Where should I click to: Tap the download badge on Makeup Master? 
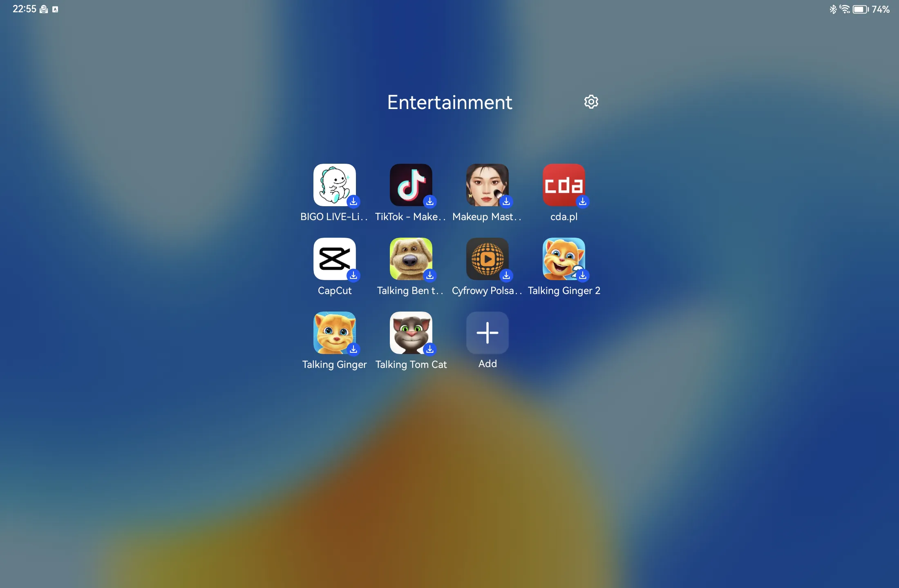click(506, 202)
